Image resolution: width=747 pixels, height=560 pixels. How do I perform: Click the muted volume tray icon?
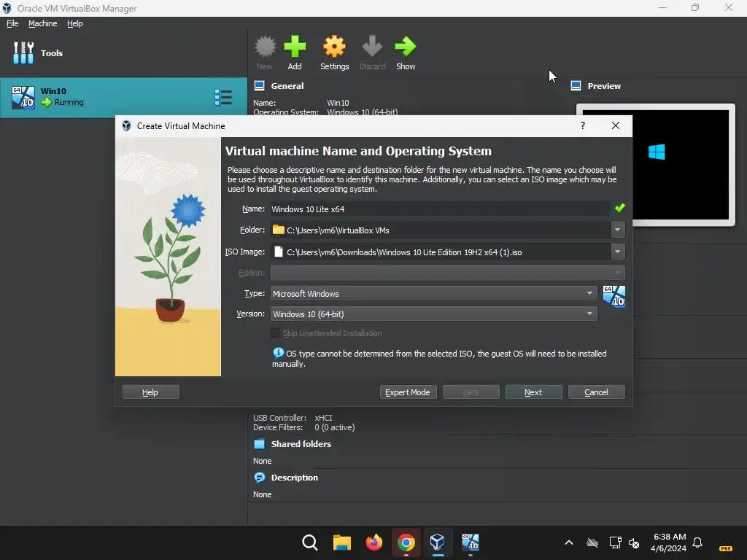pyautogui.click(x=634, y=542)
